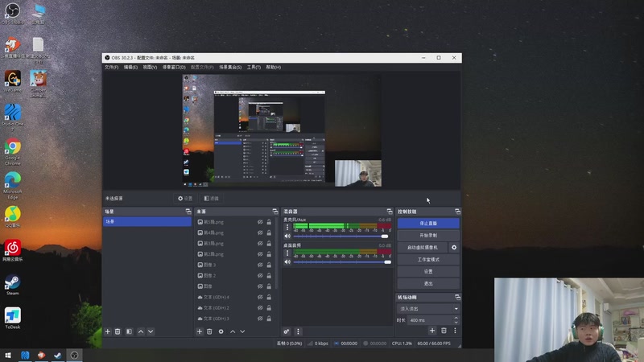This screenshot has width=644, height=362.
Task: Open 设置 from the controls panel
Action: tap(428, 272)
